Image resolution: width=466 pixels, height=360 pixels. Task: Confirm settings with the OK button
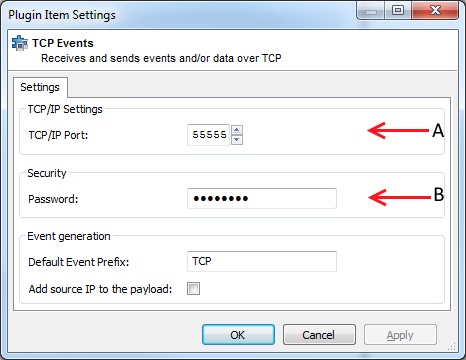238,335
